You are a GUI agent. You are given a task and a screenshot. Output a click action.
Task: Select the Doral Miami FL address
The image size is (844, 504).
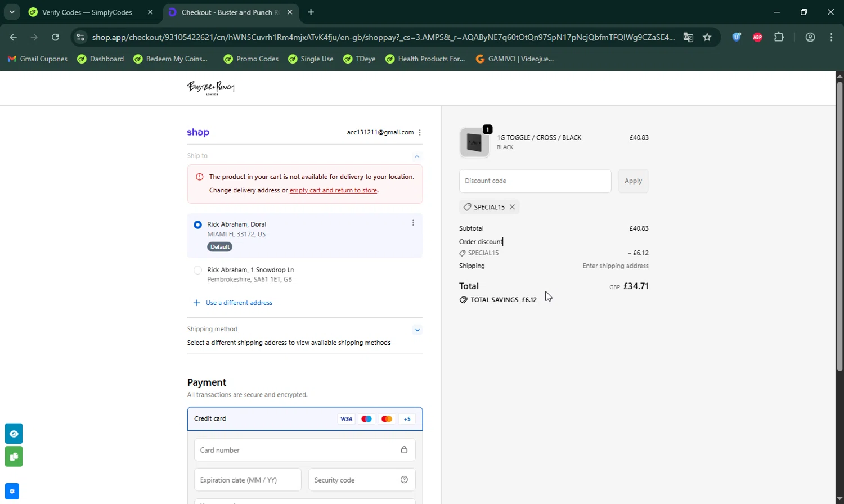pos(197,225)
